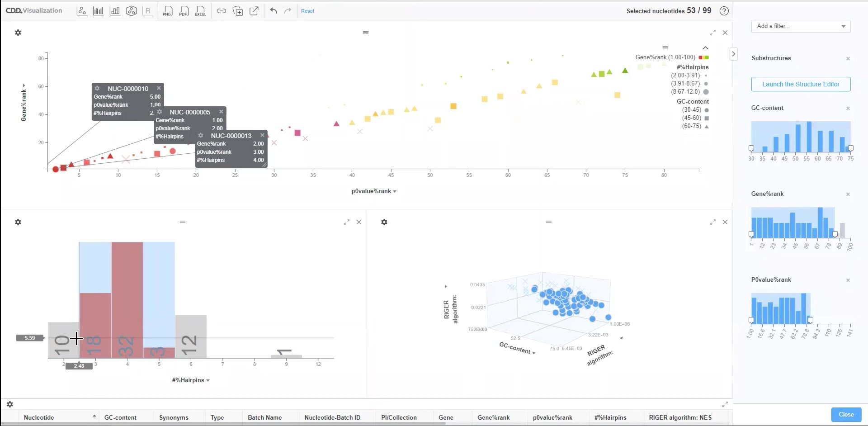Export data to Excel
This screenshot has height=426, width=868.
[200, 11]
